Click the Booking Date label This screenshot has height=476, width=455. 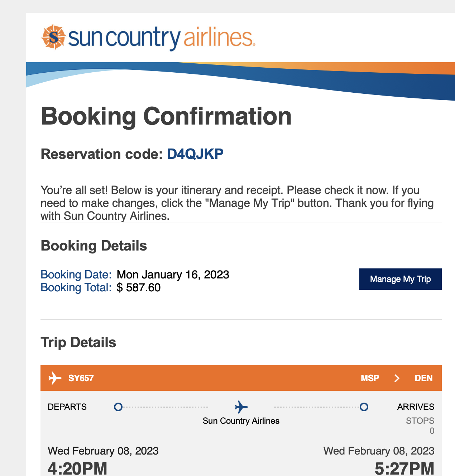[76, 275]
